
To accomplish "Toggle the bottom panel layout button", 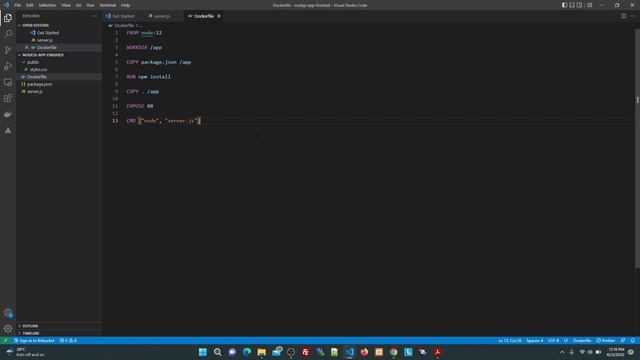I will coord(572,5).
